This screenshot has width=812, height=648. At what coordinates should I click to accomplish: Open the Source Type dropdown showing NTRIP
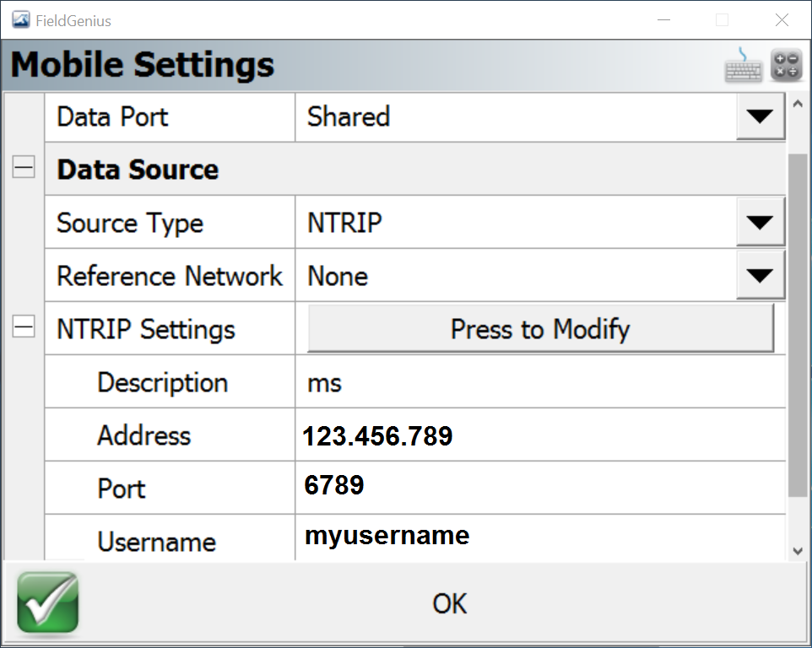[x=759, y=222]
